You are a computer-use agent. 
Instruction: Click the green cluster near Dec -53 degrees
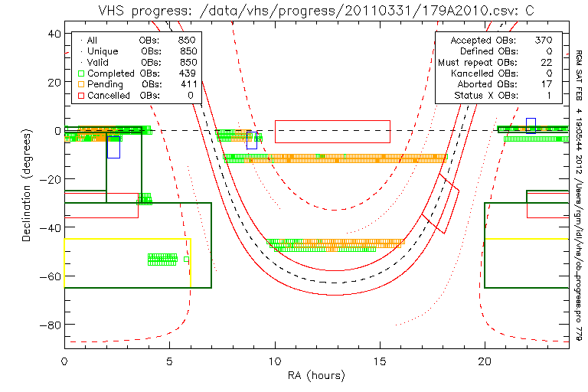[x=162, y=259]
